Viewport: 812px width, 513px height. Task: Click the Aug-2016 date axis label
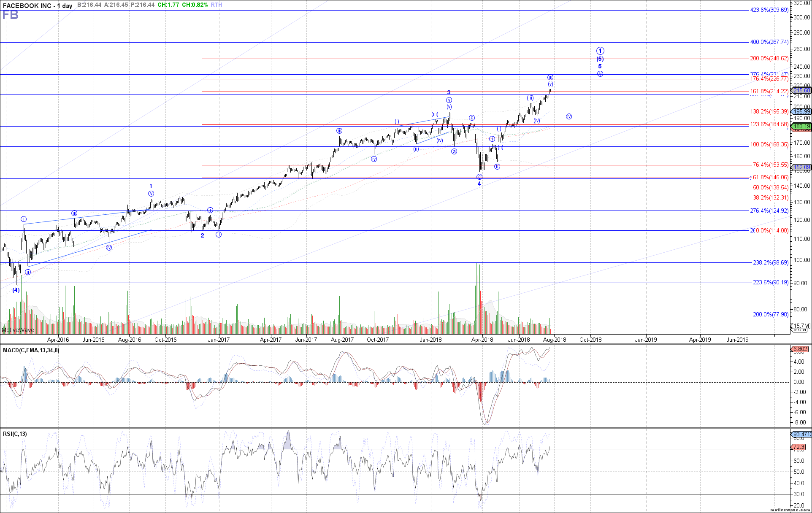point(130,340)
